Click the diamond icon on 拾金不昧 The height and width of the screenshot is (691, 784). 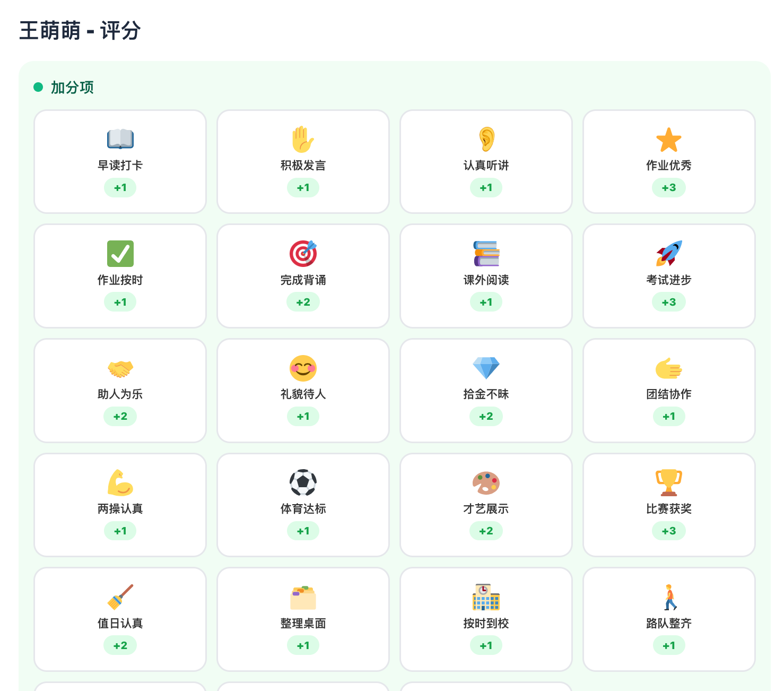tap(486, 368)
